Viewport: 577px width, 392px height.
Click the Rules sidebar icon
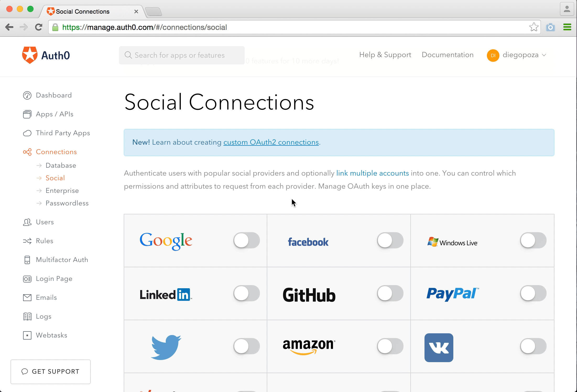coord(27,241)
